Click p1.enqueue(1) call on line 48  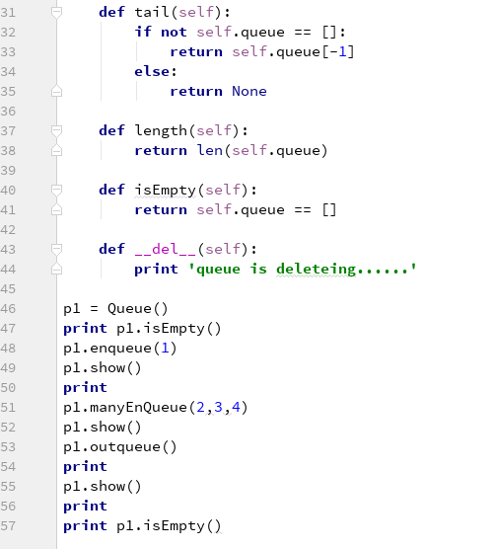coord(120,348)
